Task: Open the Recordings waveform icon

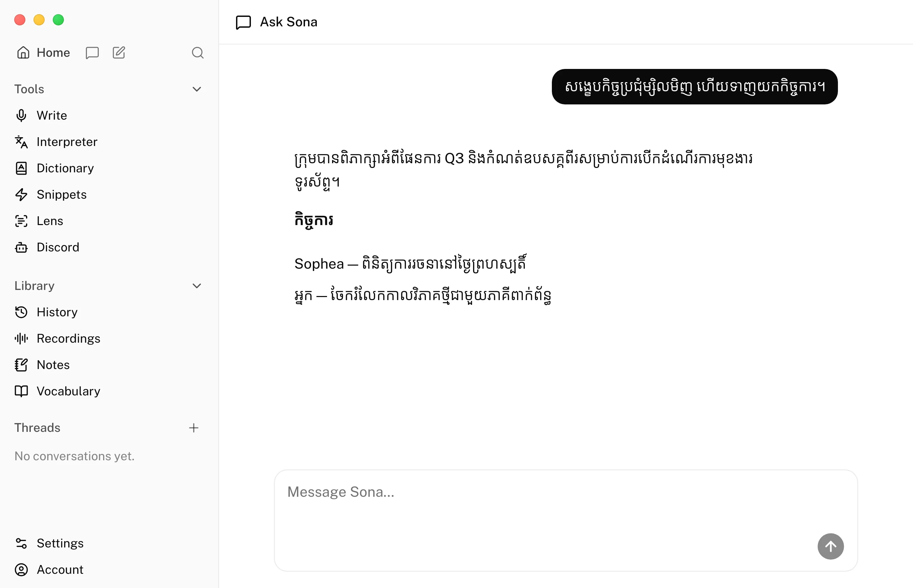Action: (x=21, y=338)
